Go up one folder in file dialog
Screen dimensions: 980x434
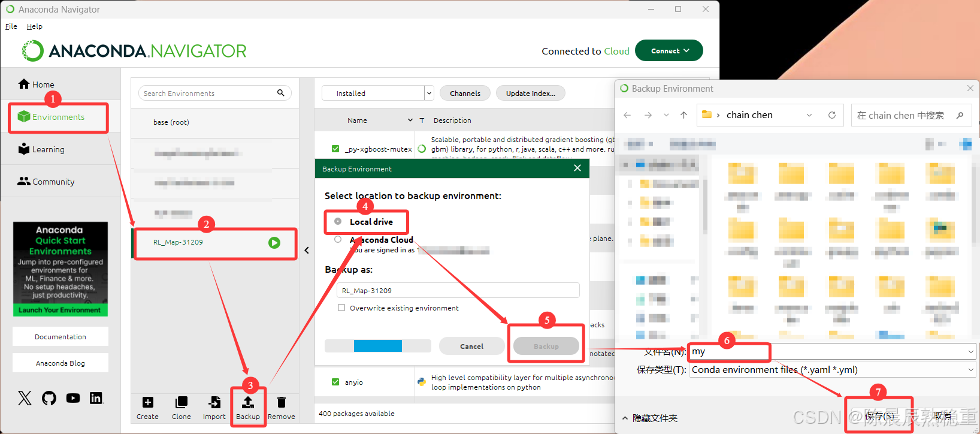point(683,115)
